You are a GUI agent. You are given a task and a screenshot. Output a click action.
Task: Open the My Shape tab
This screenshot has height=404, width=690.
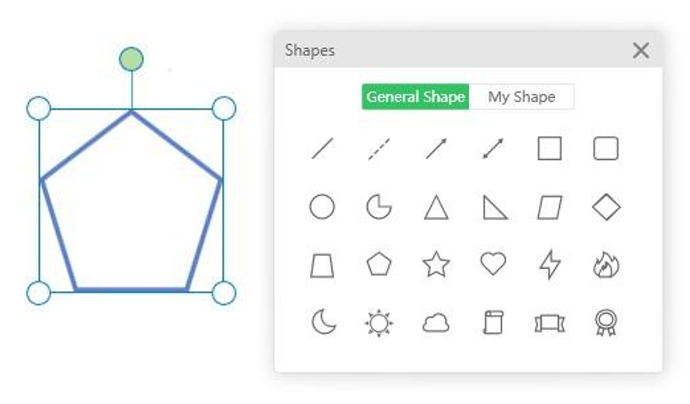click(521, 97)
